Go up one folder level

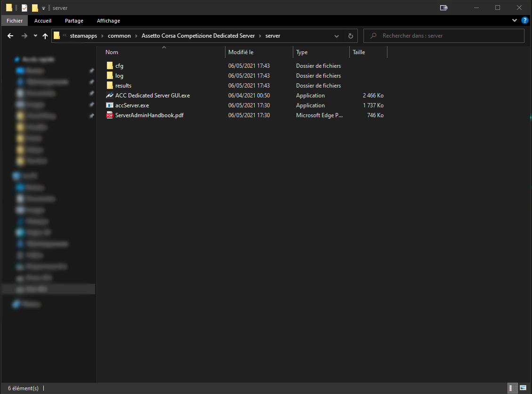(x=45, y=36)
